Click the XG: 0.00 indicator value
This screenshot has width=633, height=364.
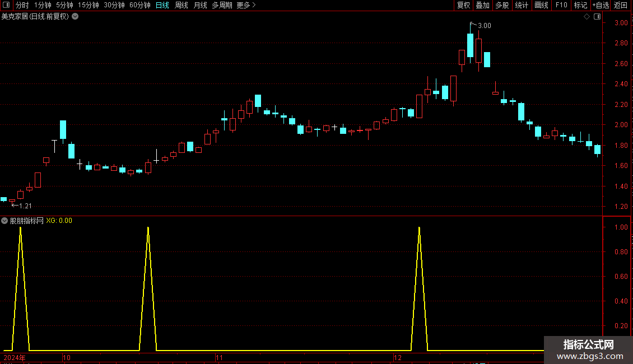(x=59, y=221)
